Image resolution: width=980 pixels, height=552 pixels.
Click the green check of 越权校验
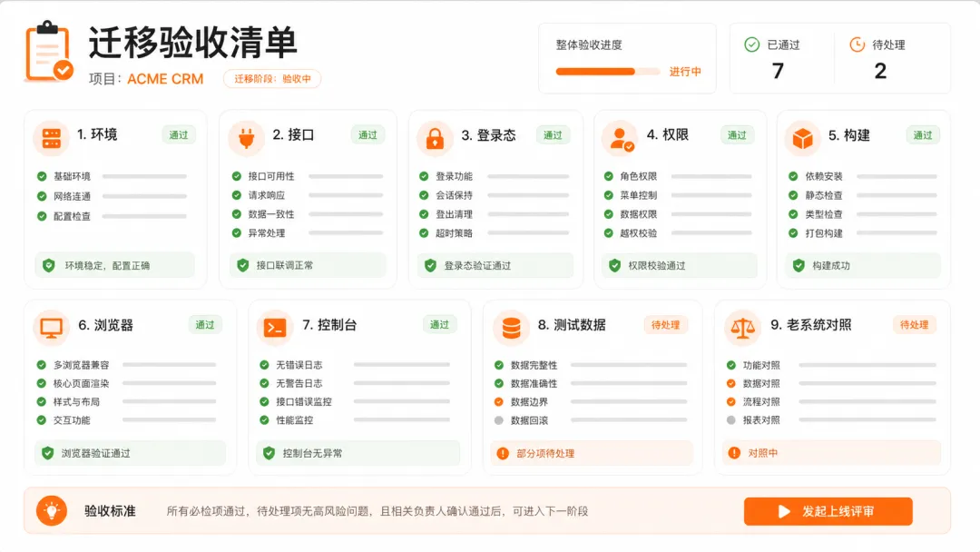tap(609, 233)
